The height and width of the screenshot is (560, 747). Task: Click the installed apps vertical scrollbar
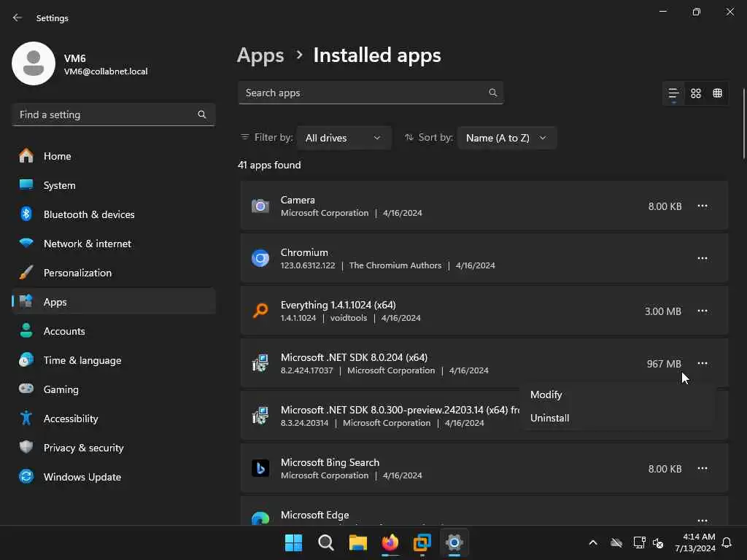[743, 124]
